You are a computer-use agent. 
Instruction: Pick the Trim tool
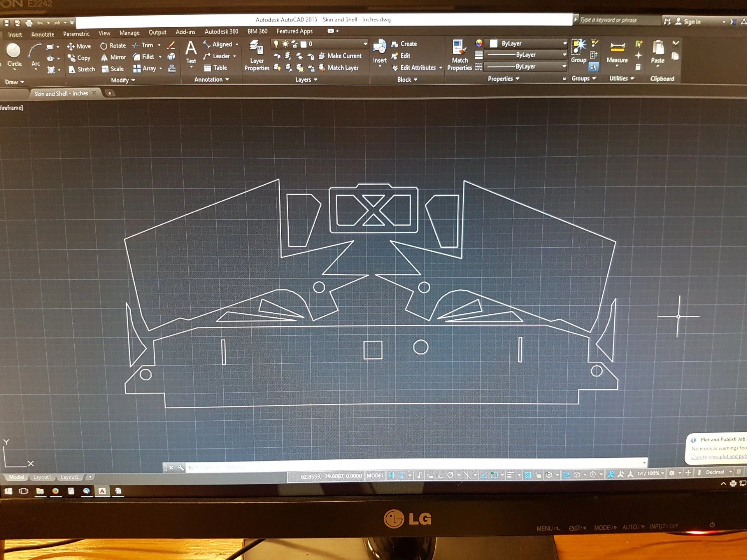click(143, 45)
